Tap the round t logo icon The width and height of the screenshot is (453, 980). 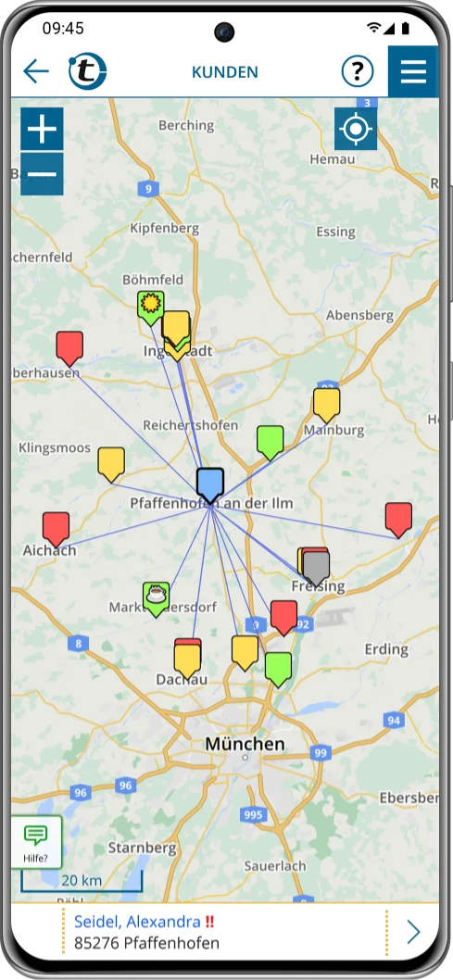point(87,71)
